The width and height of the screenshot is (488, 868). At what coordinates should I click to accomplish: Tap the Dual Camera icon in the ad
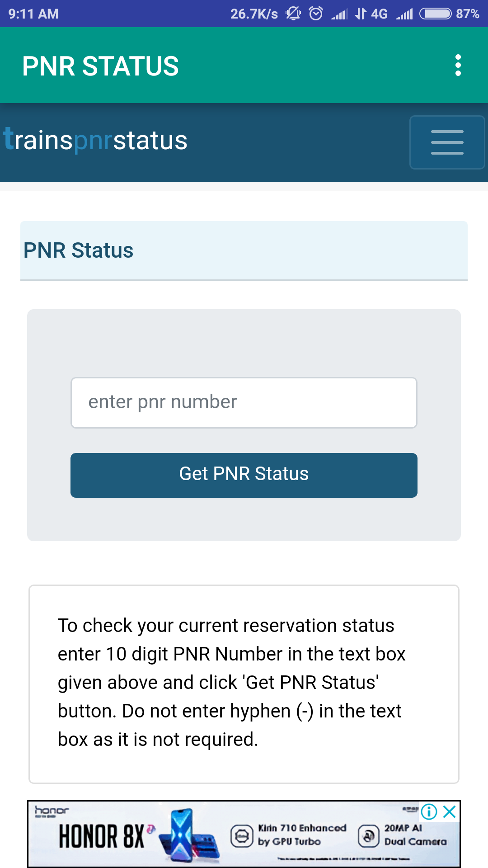(x=369, y=834)
